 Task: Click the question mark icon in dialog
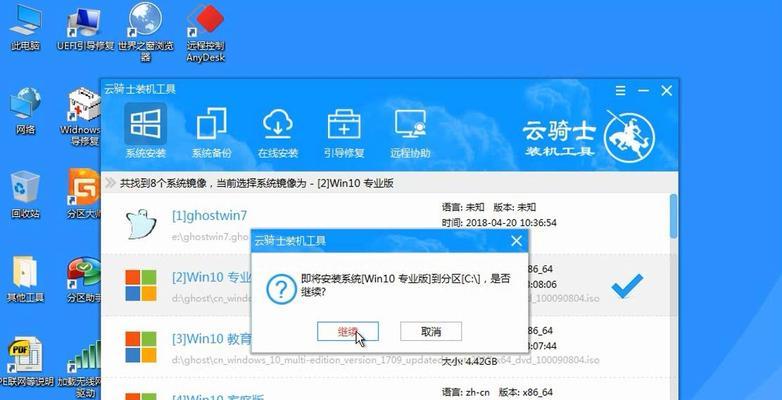281,289
